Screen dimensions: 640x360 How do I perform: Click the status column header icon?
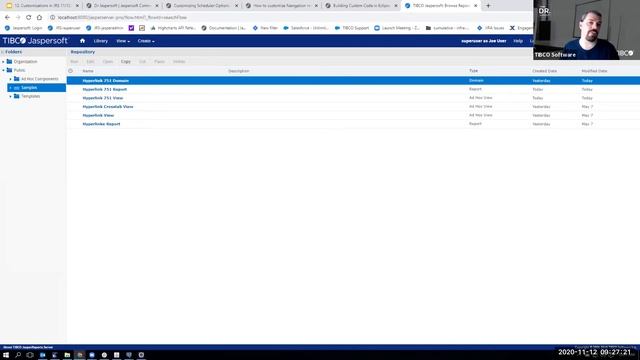(x=71, y=71)
